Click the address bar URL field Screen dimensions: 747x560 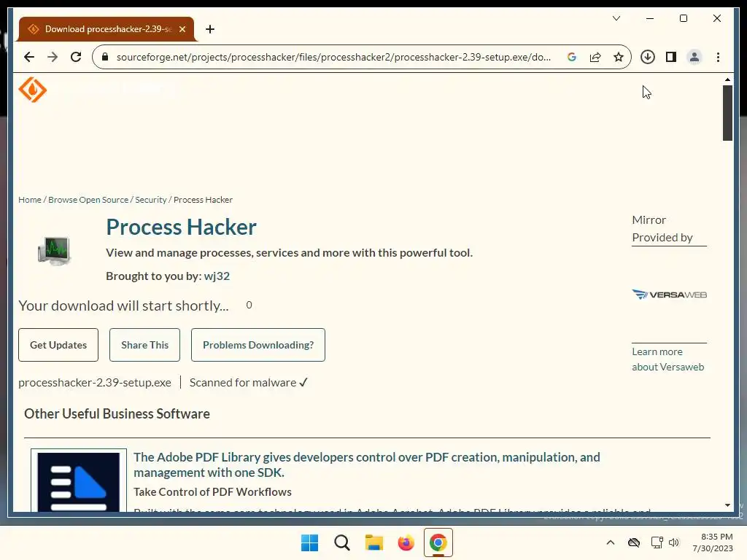[x=333, y=57]
